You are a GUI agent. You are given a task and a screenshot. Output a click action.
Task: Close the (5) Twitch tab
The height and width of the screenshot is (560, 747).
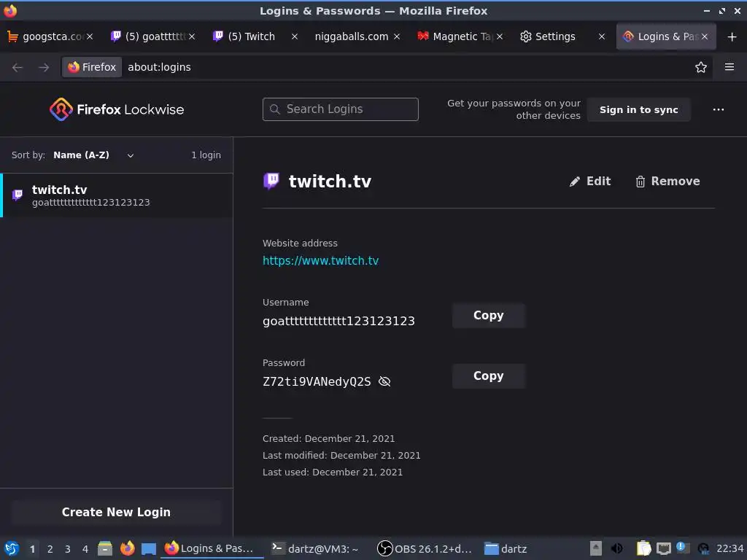[x=295, y=36]
